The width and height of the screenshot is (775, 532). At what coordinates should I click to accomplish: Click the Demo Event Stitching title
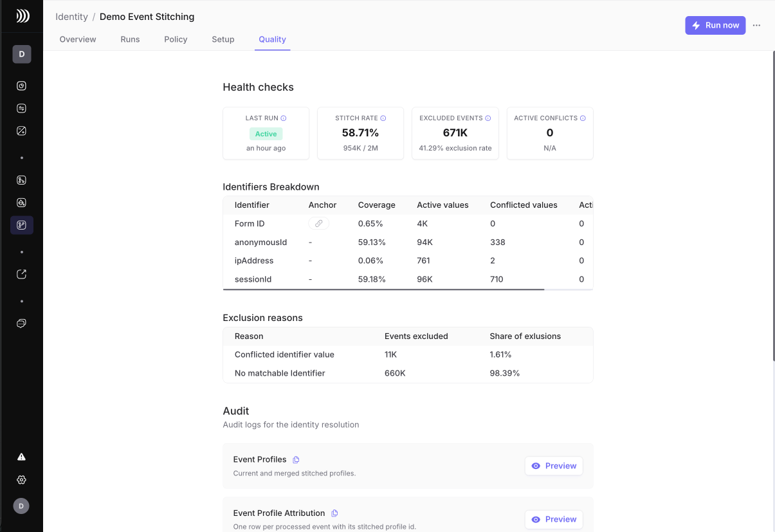pos(147,17)
